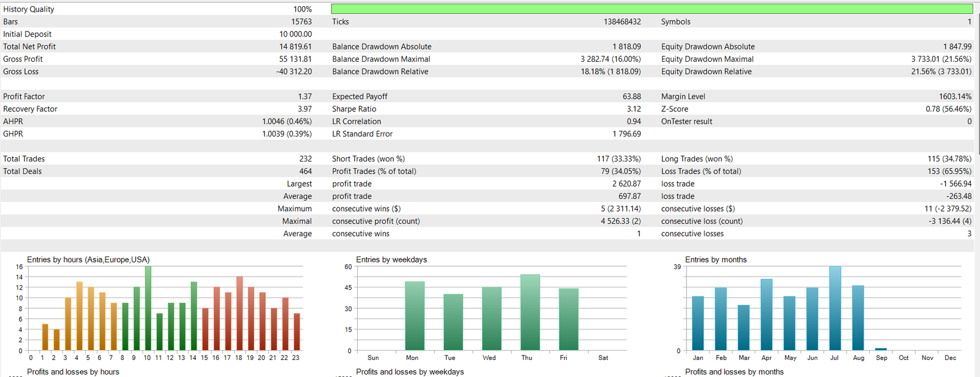Screen dimensions: 980x377
Task: Select Loss Trades value 153 (65.95%)
Action: click(x=949, y=171)
